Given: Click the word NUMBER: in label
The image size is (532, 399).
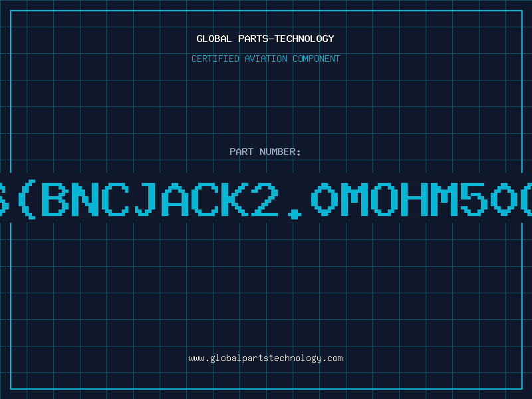Looking at the screenshot, I should (280, 152).
